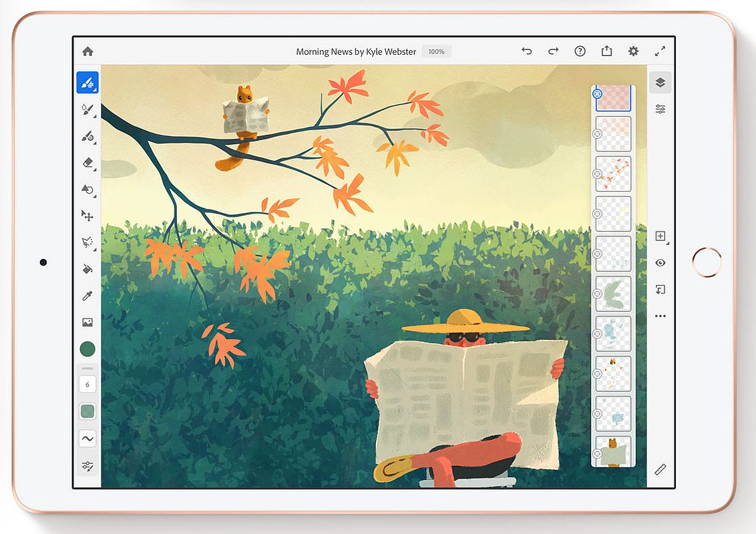Open the 100% zoom level control

click(x=436, y=51)
